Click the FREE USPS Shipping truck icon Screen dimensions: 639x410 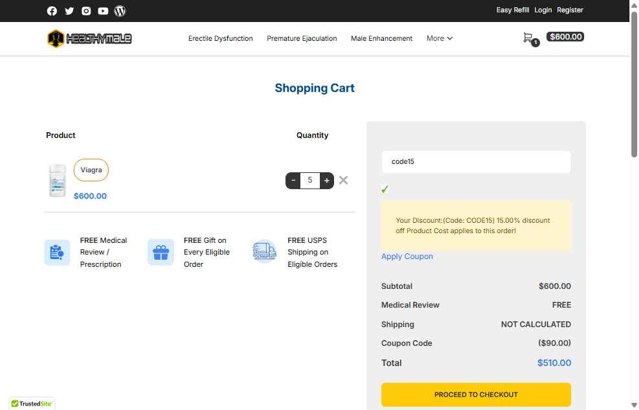click(264, 251)
